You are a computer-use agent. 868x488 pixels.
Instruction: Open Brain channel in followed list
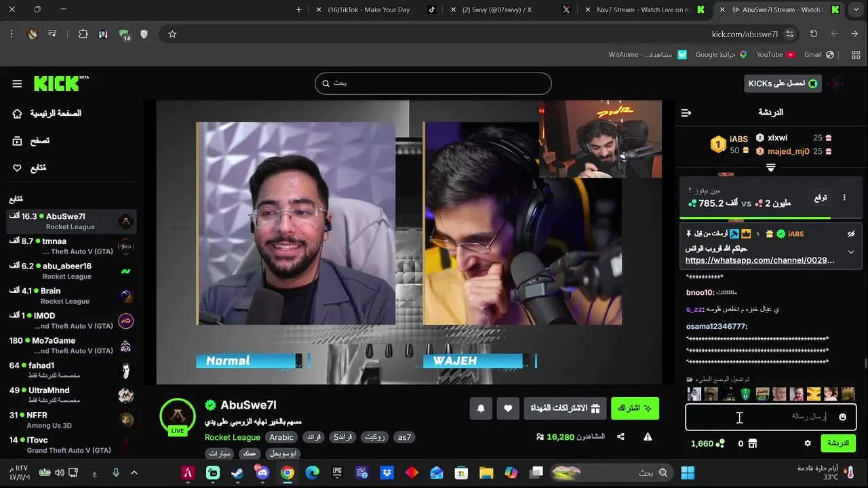pos(71,296)
